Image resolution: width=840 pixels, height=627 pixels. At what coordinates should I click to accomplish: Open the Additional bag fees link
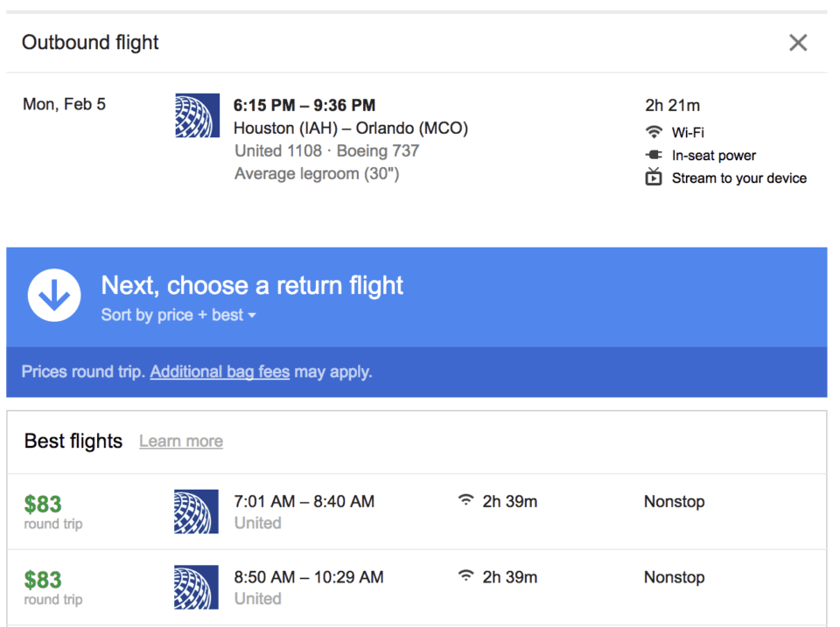[x=220, y=372]
